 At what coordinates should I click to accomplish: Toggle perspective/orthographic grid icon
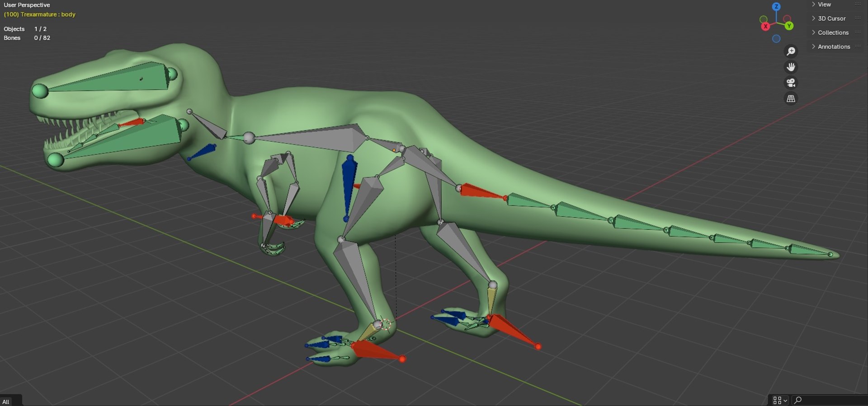[791, 98]
